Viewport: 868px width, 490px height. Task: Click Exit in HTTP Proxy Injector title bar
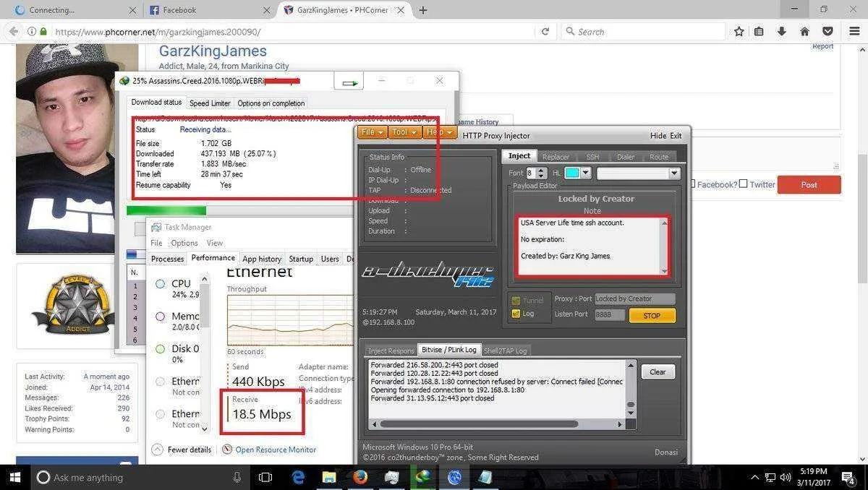[676, 136]
